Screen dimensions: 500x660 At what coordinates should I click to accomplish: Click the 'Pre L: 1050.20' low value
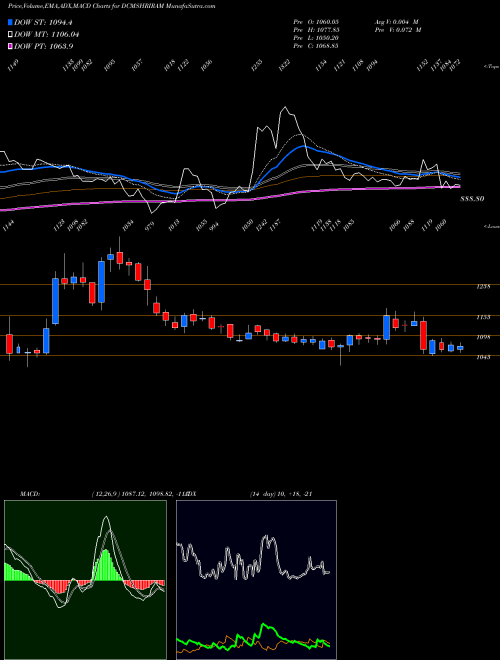point(316,38)
